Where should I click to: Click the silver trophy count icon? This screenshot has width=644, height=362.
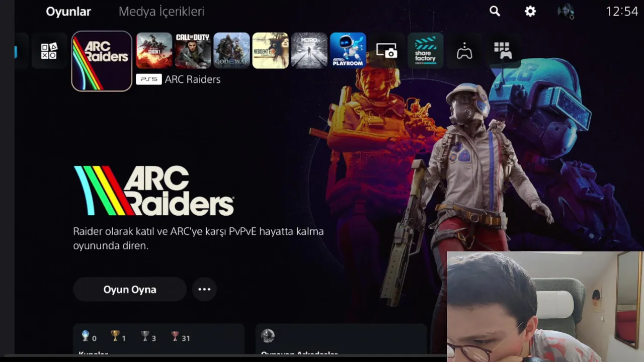coord(145,336)
